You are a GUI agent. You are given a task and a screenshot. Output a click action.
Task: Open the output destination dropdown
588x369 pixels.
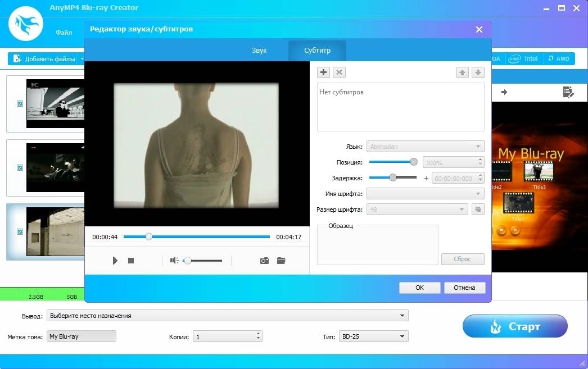tap(227, 316)
